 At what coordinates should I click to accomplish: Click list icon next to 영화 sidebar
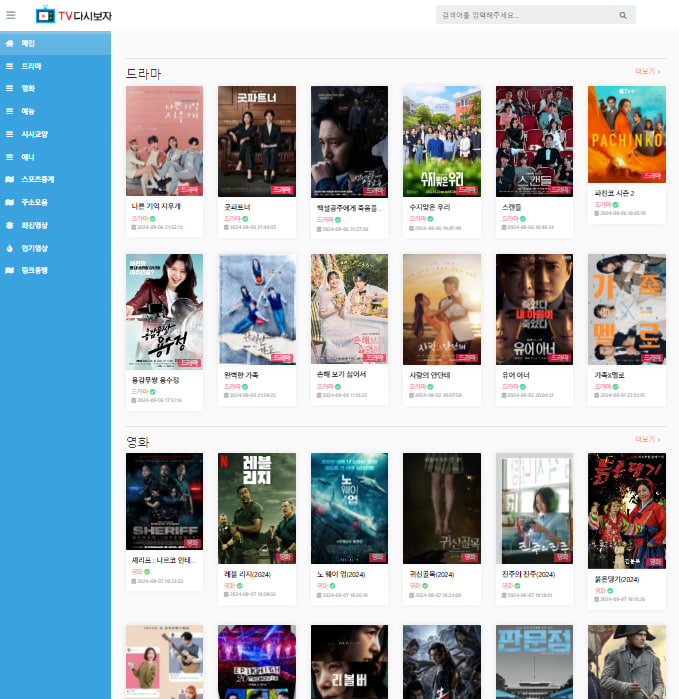pyautogui.click(x=9, y=88)
